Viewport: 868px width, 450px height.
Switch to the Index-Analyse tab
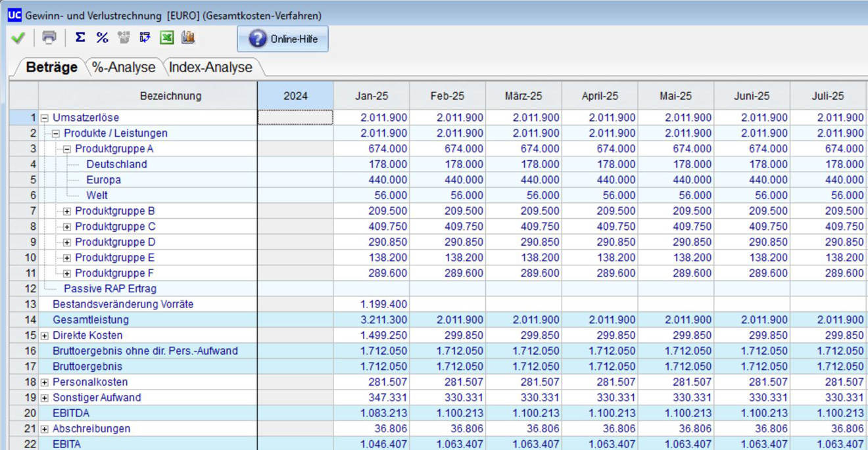(210, 68)
